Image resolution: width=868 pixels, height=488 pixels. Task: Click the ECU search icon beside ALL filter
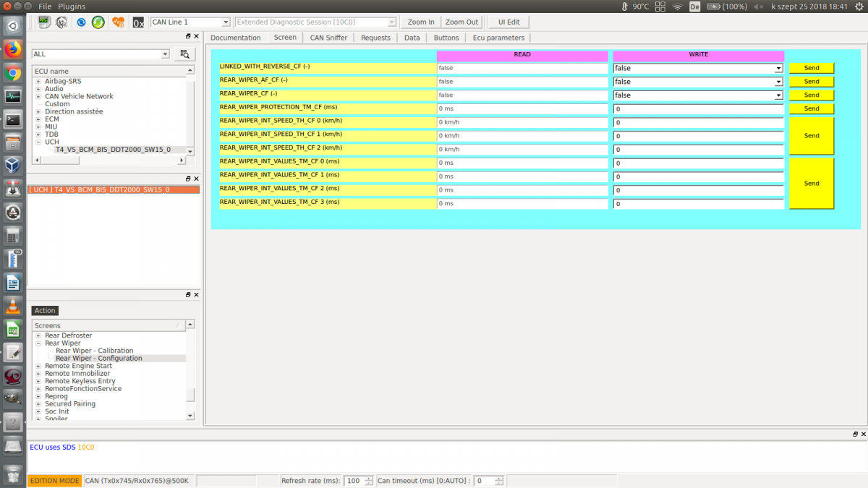tap(184, 54)
